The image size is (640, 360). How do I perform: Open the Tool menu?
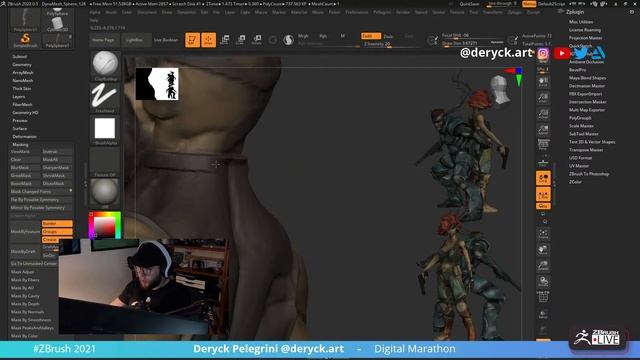[473, 12]
